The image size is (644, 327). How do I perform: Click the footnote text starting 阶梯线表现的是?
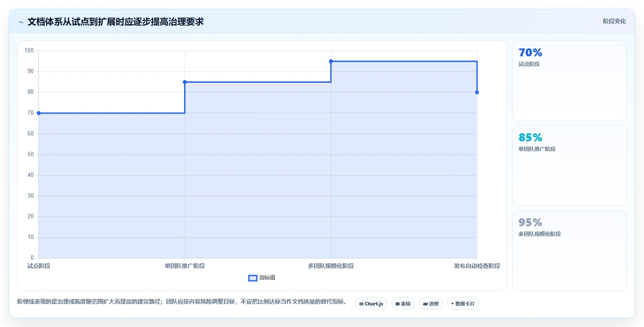point(182,302)
